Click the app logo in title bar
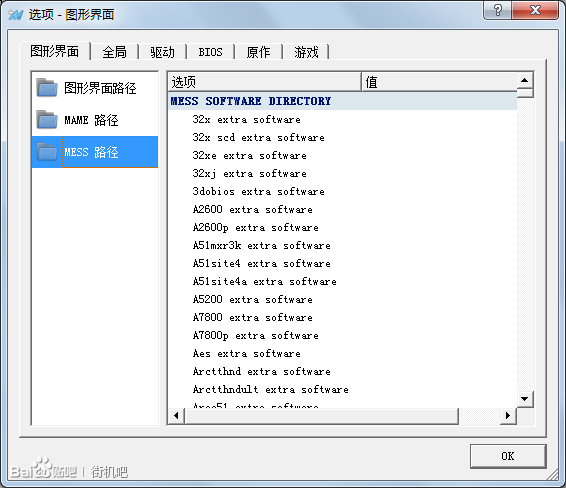Screen dimensions: 566x488 click(16, 15)
